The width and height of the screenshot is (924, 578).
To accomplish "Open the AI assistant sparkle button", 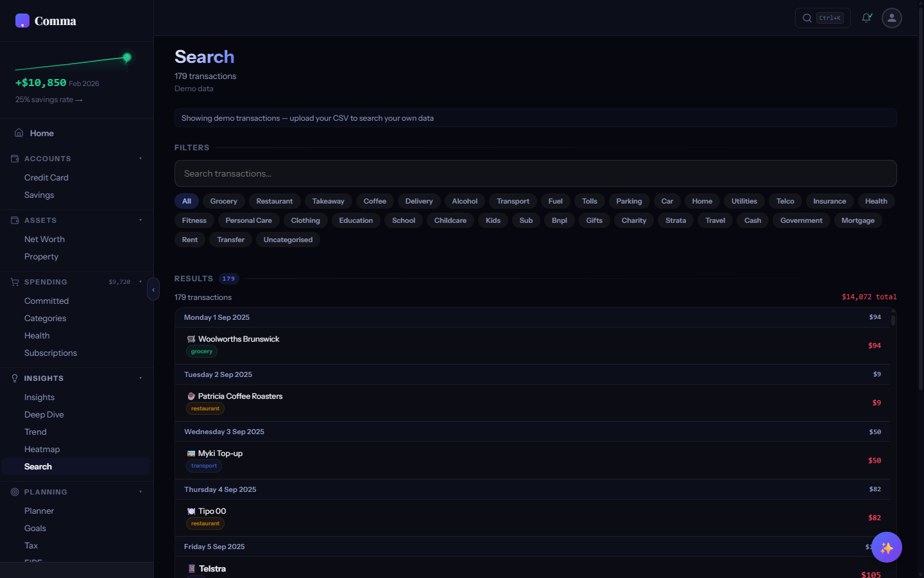I will pos(886,547).
